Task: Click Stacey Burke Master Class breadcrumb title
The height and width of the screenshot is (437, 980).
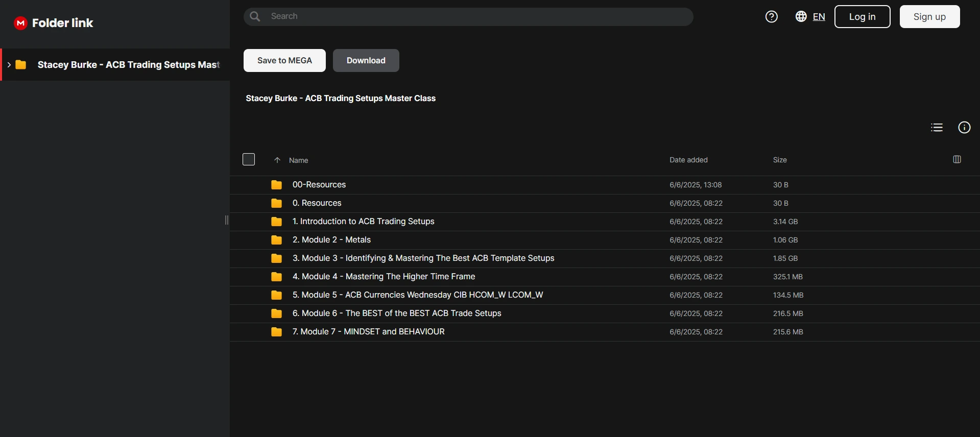Action: (x=341, y=98)
